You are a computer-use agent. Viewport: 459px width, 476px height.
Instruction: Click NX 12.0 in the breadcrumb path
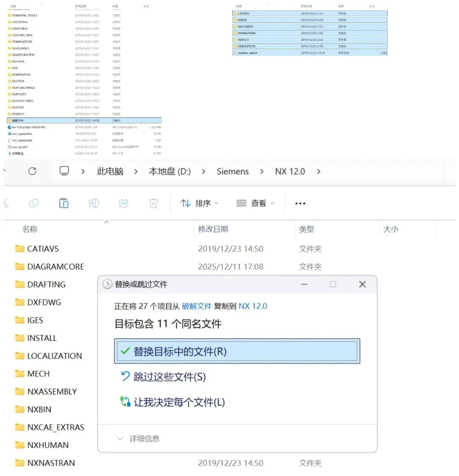coord(290,172)
